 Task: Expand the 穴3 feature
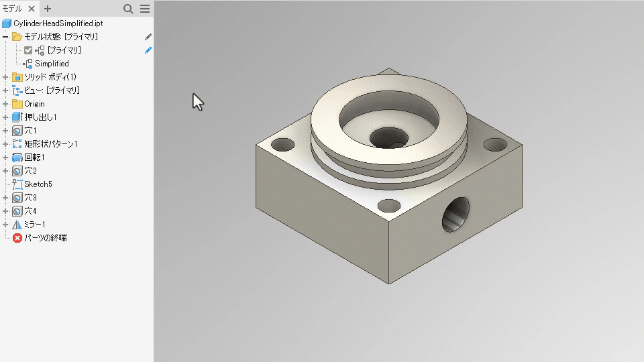tap(5, 198)
